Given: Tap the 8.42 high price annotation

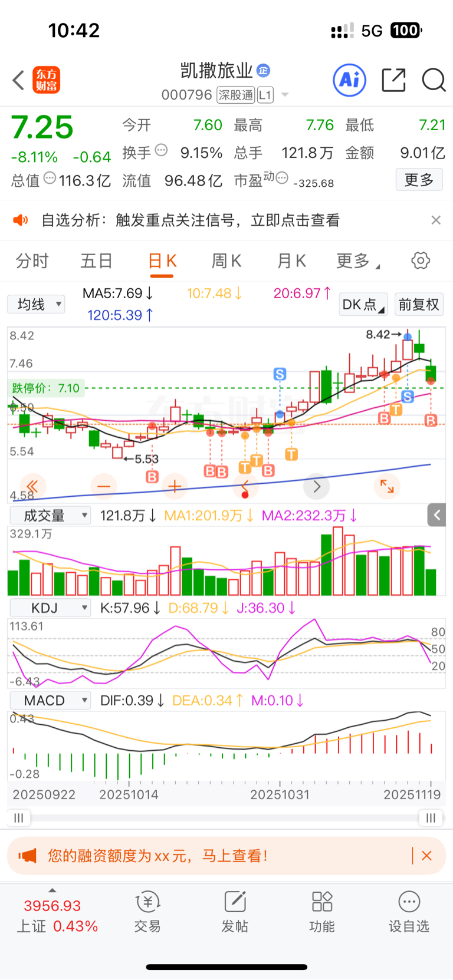Looking at the screenshot, I should (383, 334).
